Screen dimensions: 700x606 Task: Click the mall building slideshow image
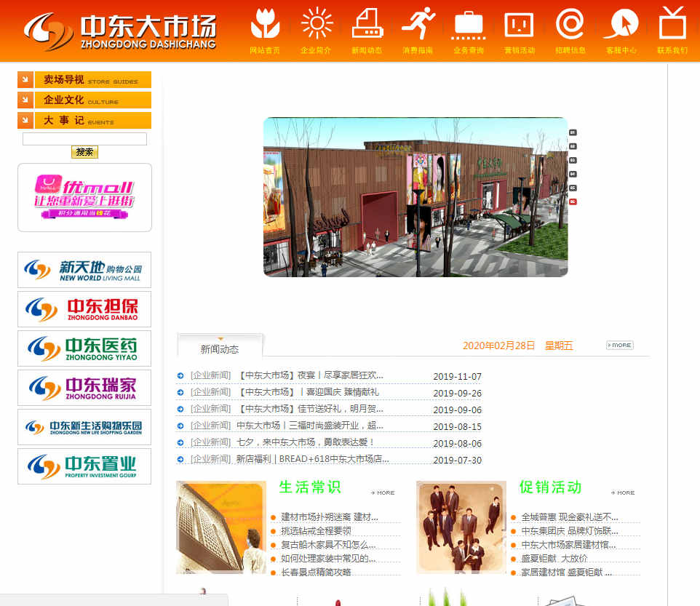pyautogui.click(x=415, y=197)
